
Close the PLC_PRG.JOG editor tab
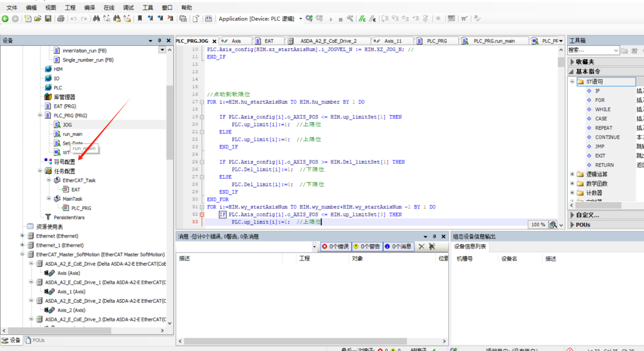point(215,41)
